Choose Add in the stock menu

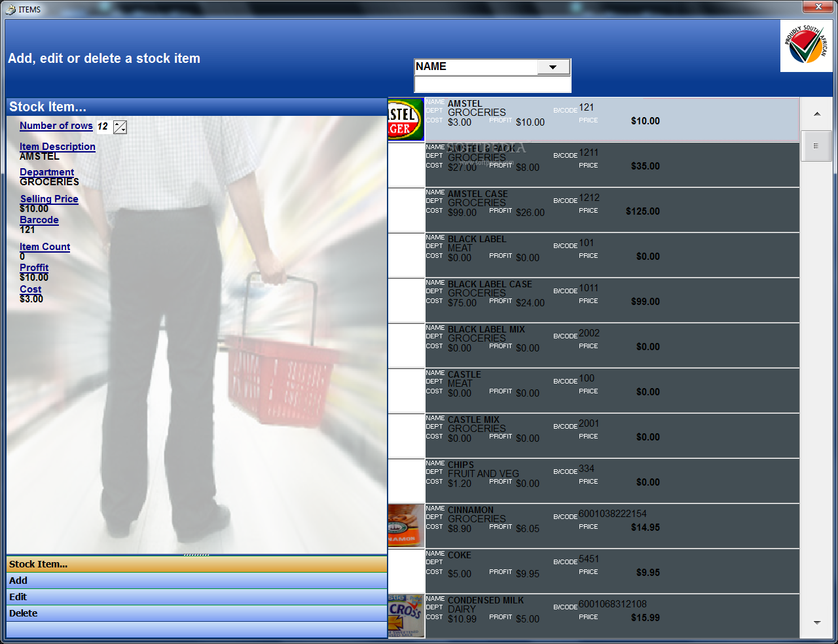(x=196, y=581)
